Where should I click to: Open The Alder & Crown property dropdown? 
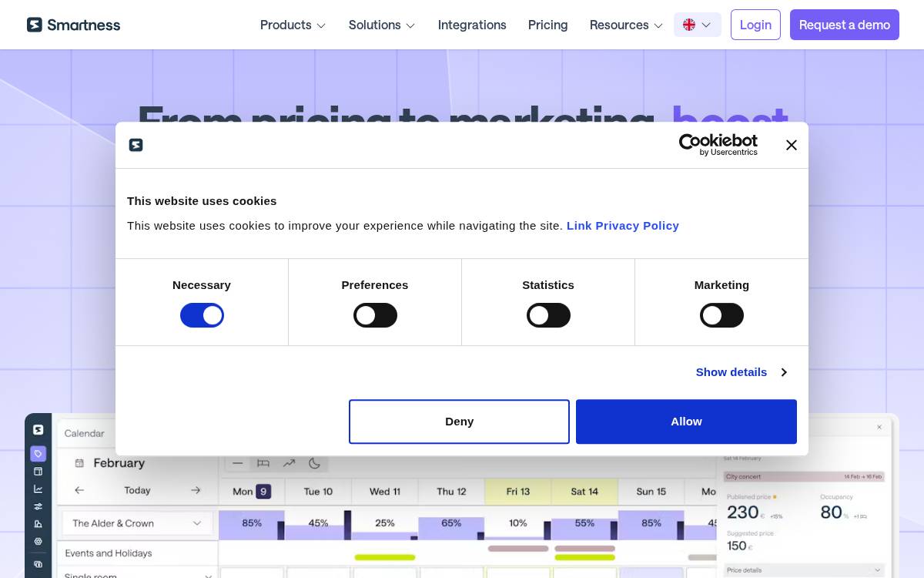138,523
